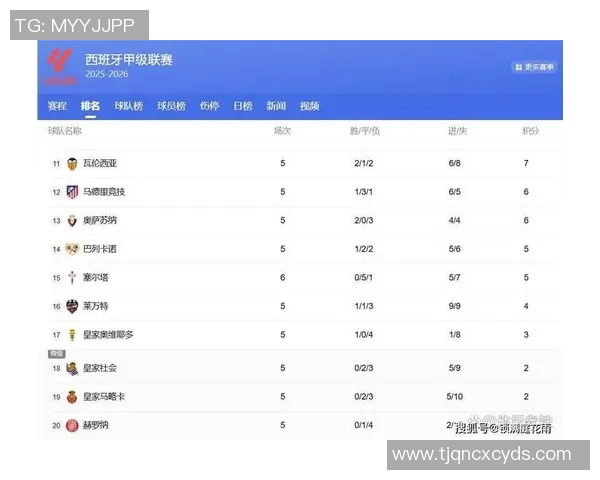
Task: Click the Mallorca club crest
Action: 72,397
